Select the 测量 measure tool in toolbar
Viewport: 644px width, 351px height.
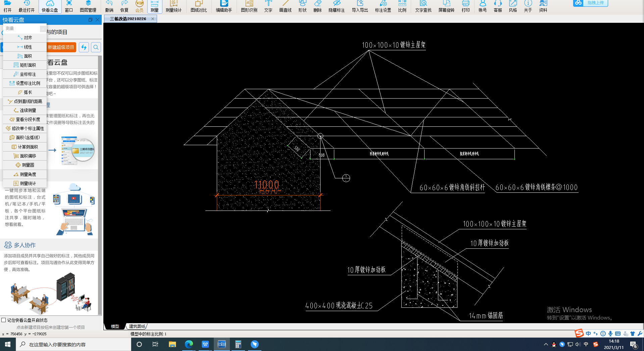(x=154, y=6)
